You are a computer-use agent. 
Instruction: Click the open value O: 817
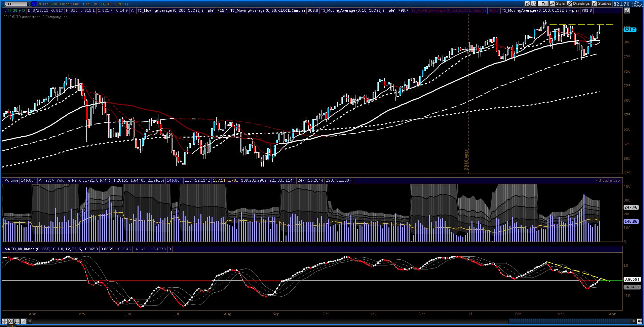point(57,10)
